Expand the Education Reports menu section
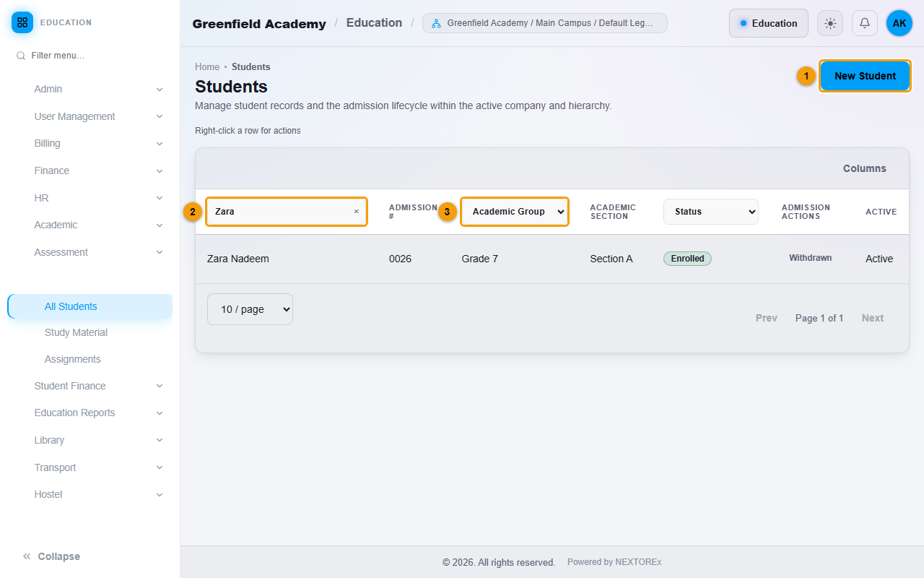The width and height of the screenshot is (924, 578). point(99,413)
